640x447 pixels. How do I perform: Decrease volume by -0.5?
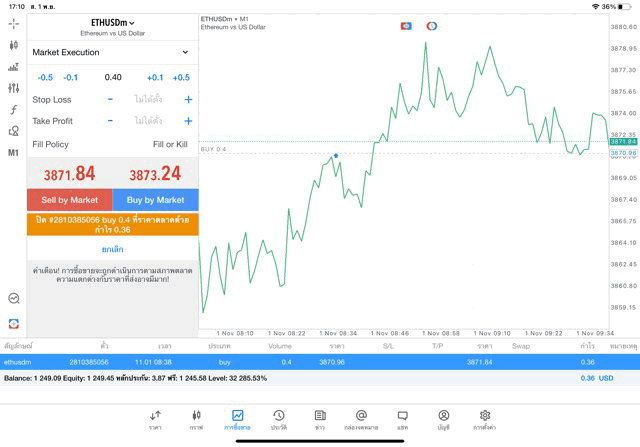coord(45,77)
